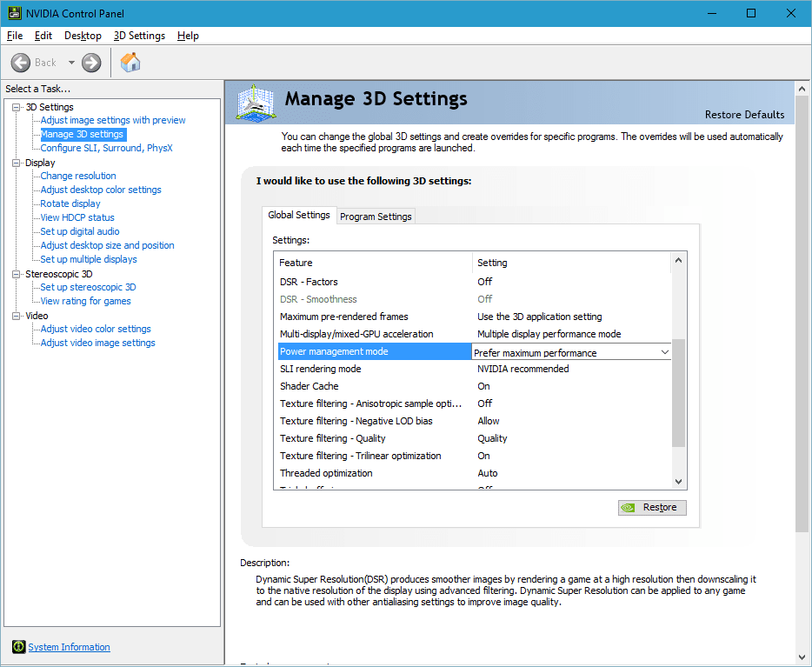Select Multi-display/mixed-GPU acceleration row
The image size is (812, 667).
pyautogui.click(x=475, y=334)
